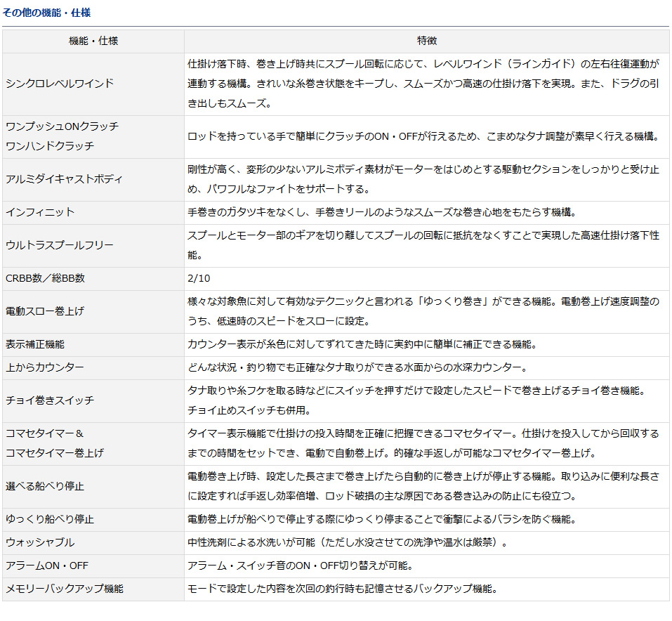Click the CRBB数／総BB数 label

click(45, 278)
